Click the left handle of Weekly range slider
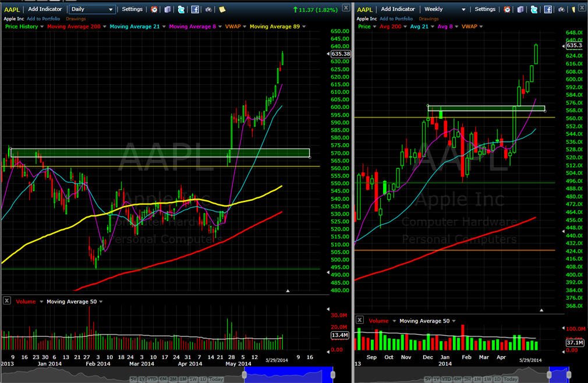The width and height of the screenshot is (588, 383). (550, 374)
